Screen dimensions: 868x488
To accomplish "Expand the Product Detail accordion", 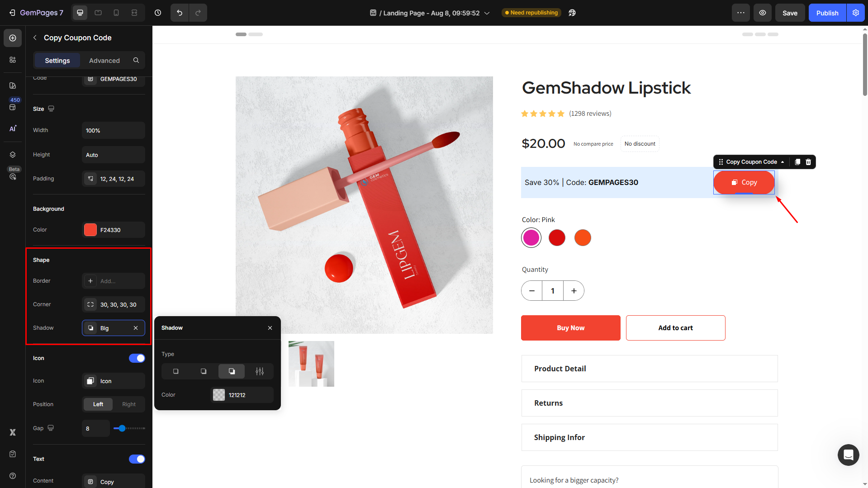I will (x=649, y=369).
